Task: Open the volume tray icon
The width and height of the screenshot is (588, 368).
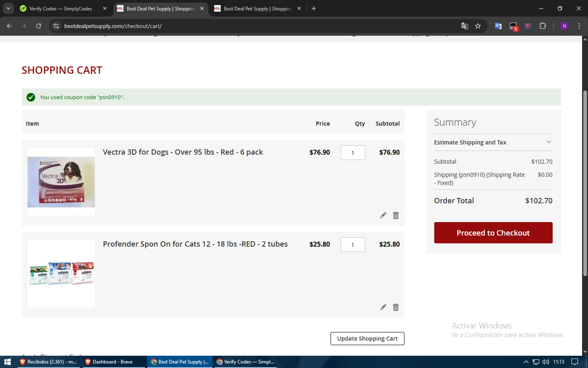Action: [546, 362]
